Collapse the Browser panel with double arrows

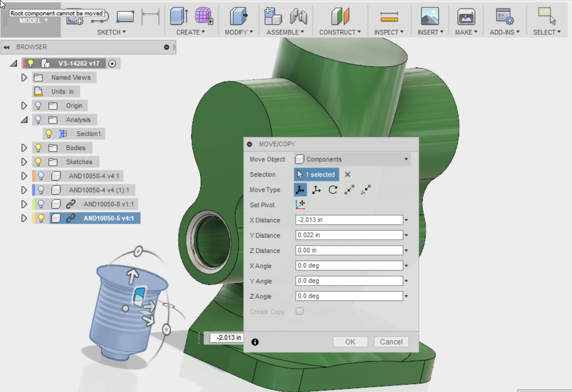(x=7, y=47)
